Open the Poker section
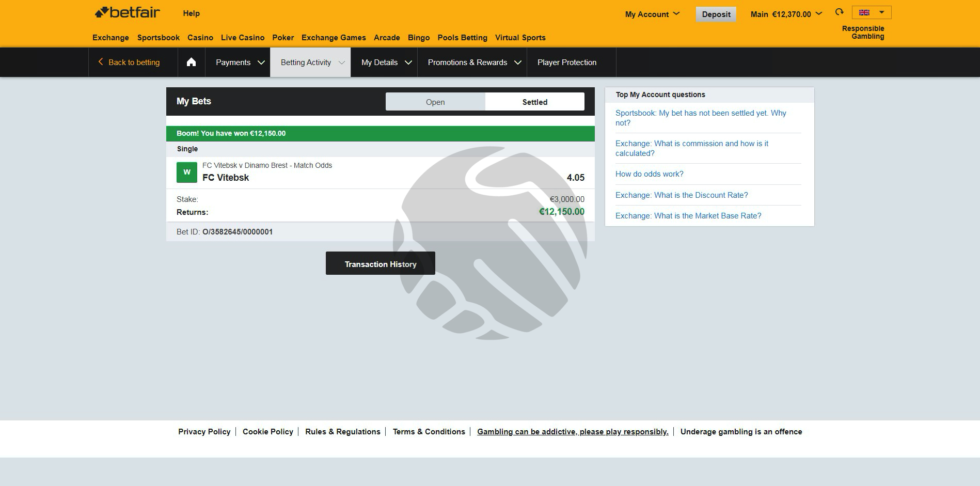The height and width of the screenshot is (486, 980). tap(283, 38)
